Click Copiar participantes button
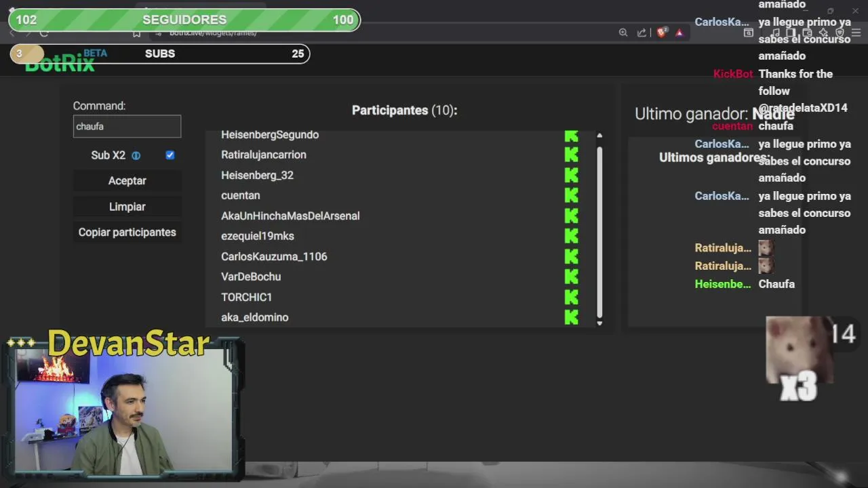The height and width of the screenshot is (488, 868). click(x=127, y=232)
